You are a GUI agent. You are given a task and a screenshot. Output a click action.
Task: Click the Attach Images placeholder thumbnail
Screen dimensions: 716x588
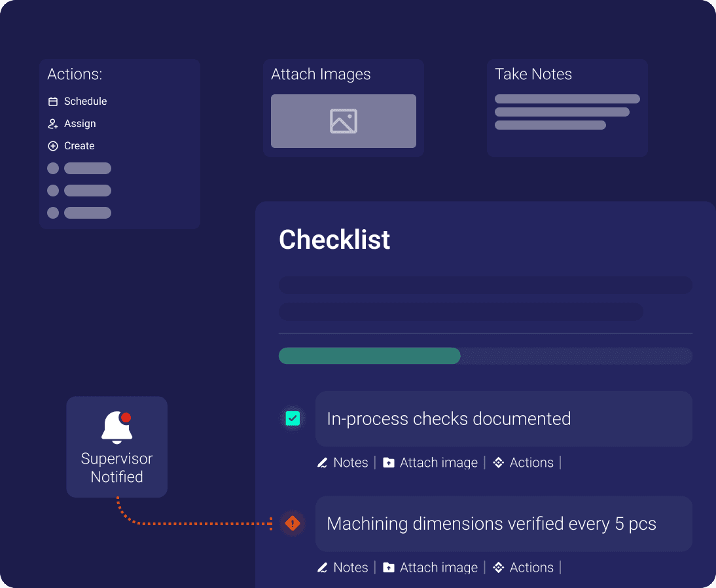pos(344,121)
